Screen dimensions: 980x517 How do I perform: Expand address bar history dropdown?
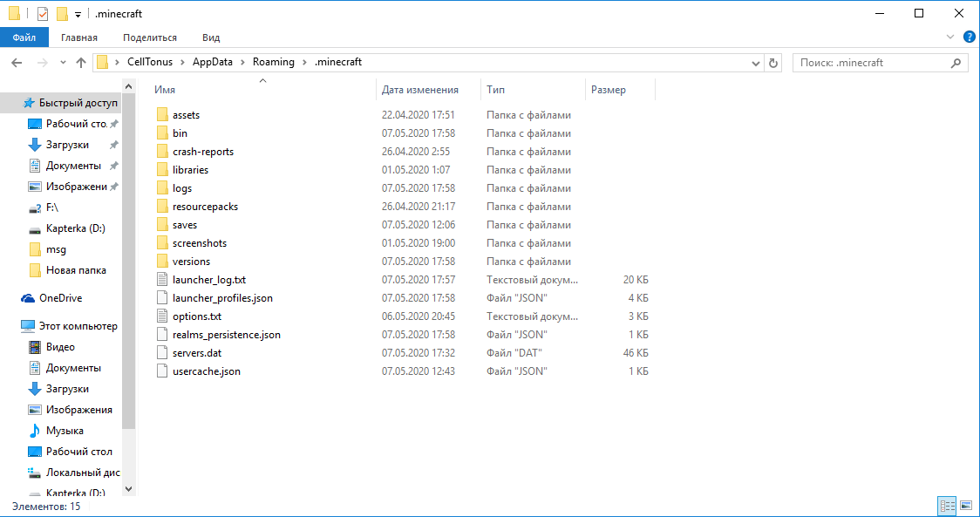point(756,63)
